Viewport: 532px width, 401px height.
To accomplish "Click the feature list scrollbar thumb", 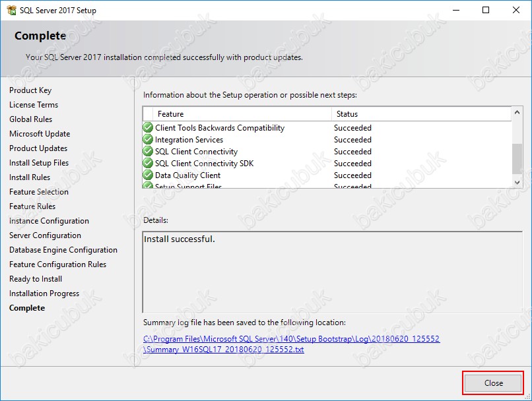I will (x=517, y=159).
